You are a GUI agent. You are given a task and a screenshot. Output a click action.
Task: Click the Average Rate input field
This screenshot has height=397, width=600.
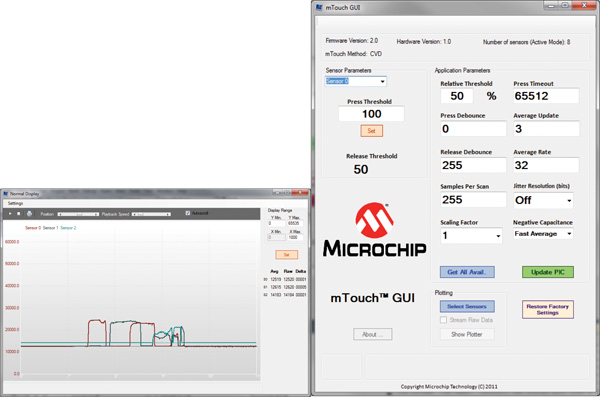(x=546, y=165)
